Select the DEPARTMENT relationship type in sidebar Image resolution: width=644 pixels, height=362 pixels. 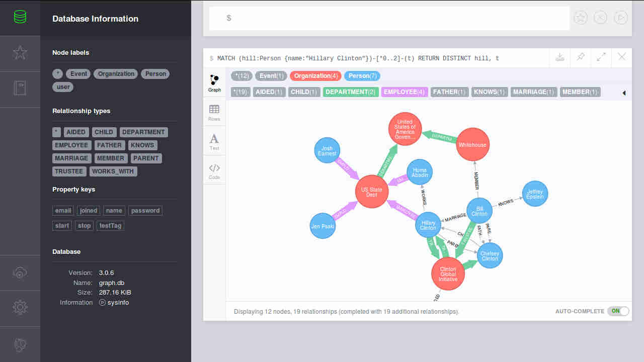pos(143,132)
